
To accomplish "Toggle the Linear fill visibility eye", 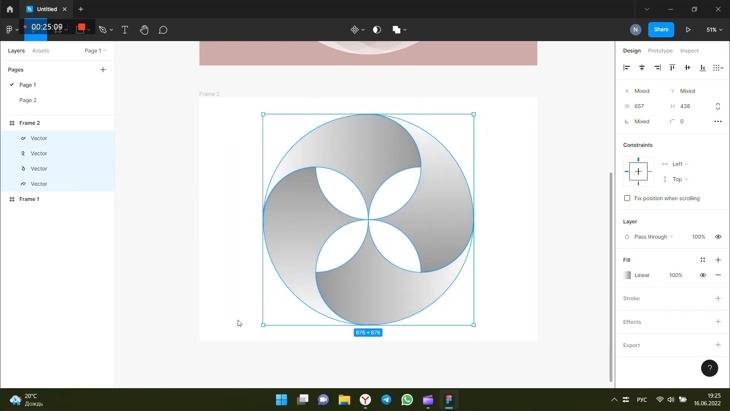I will pos(703,275).
